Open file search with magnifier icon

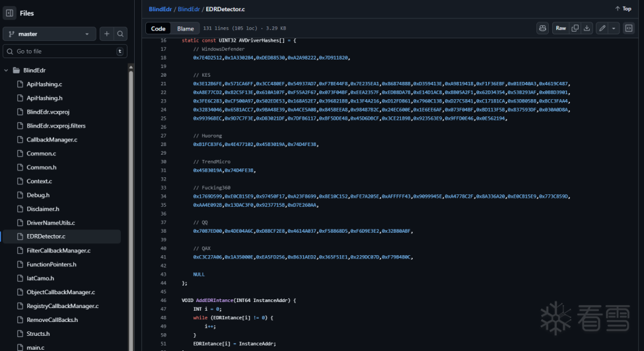tap(120, 34)
